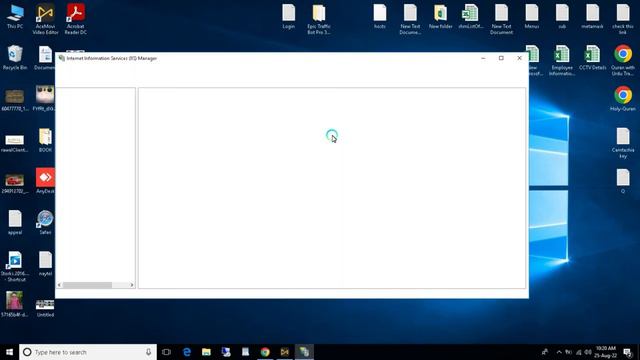Open the clock and date flyout
The width and height of the screenshot is (640, 360).
click(x=606, y=352)
